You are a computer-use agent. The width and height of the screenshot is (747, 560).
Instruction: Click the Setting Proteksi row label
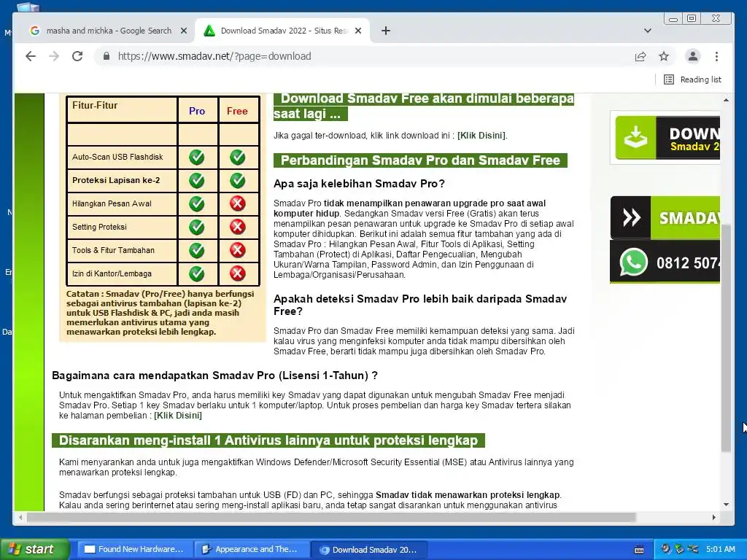click(99, 227)
